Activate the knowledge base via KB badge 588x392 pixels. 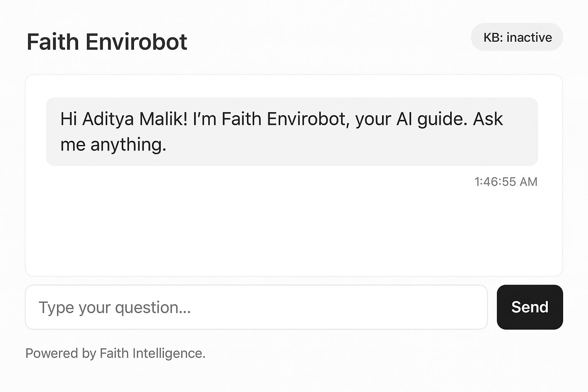click(516, 37)
